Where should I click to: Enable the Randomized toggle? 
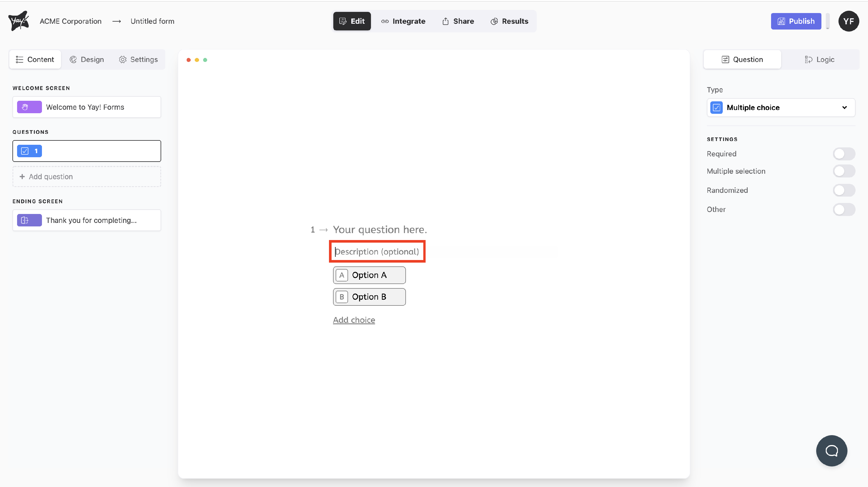pyautogui.click(x=843, y=190)
